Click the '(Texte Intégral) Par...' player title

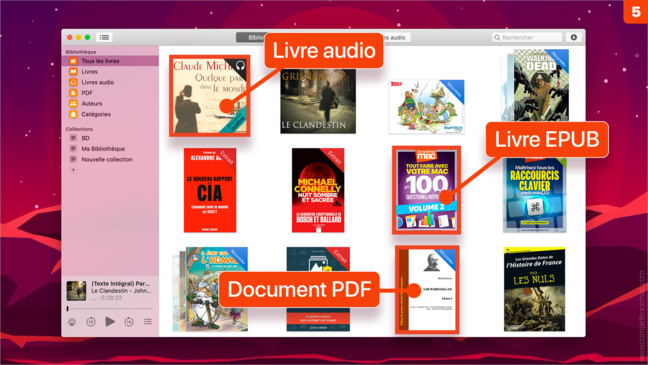click(121, 284)
